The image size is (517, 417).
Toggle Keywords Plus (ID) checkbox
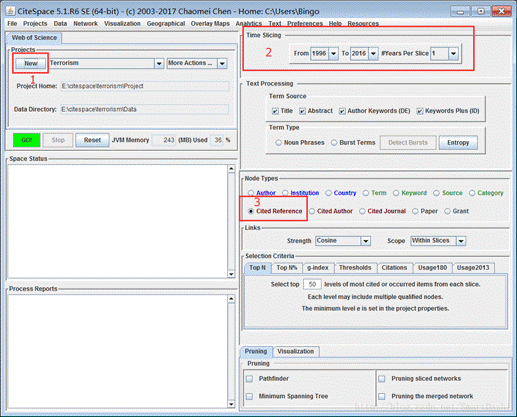[x=420, y=111]
